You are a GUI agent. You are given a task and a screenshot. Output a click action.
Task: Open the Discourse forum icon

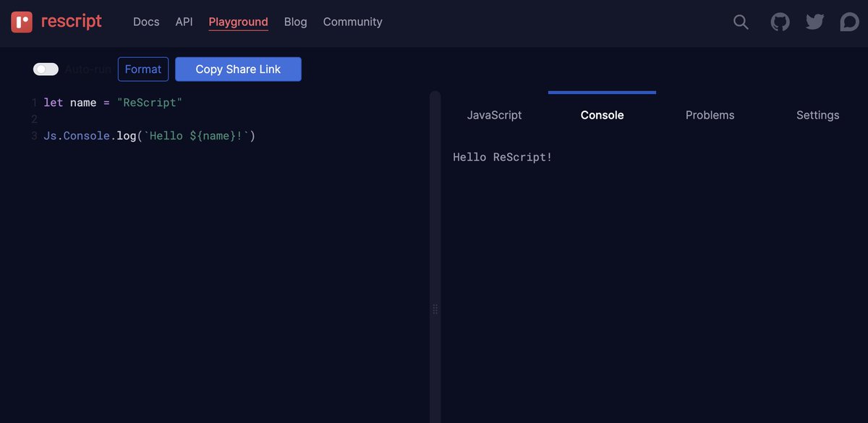(849, 22)
